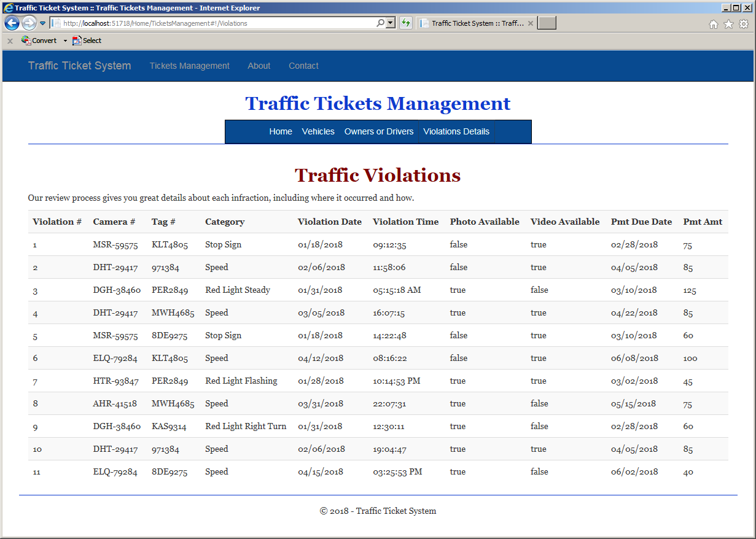Click the browser Forward arrow button
The height and width of the screenshot is (539, 756).
tap(29, 23)
